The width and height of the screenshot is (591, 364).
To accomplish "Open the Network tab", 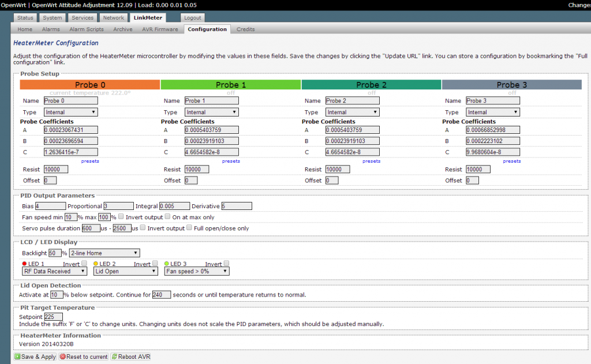I will pos(114,18).
